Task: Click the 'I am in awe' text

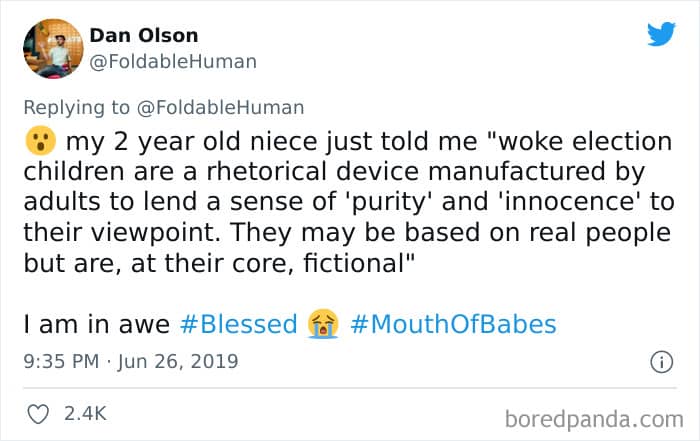Action: tap(96, 324)
